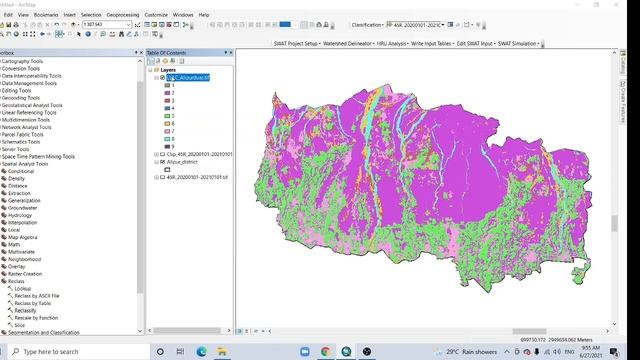The width and height of the screenshot is (640, 360).
Task: Collapse the Layers data frame node
Action: coord(150,70)
